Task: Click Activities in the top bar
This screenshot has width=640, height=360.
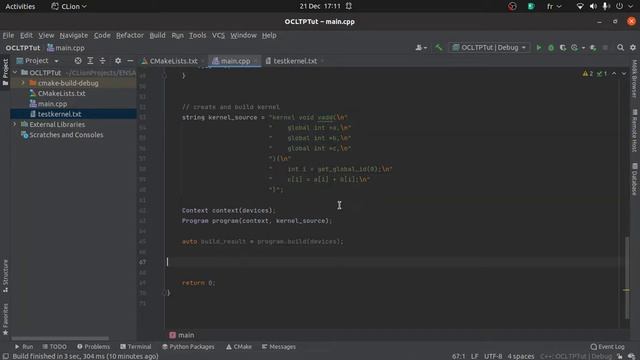Action: click(x=20, y=6)
